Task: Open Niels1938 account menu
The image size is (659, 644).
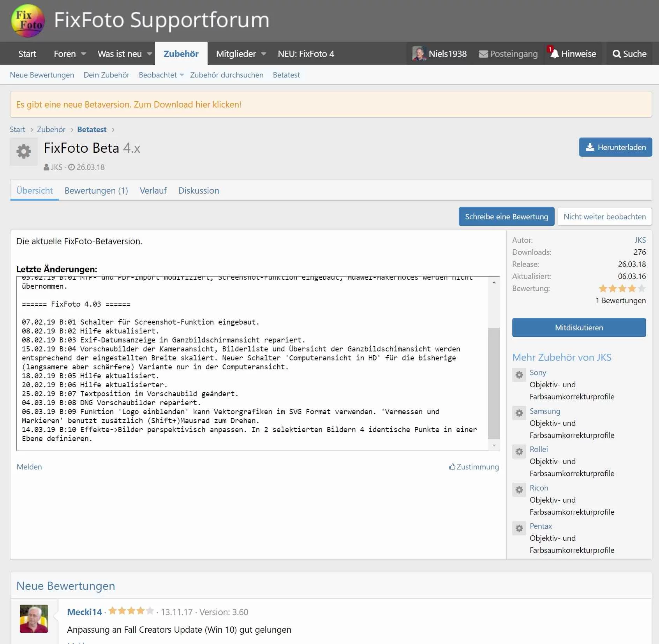Action: (x=440, y=54)
